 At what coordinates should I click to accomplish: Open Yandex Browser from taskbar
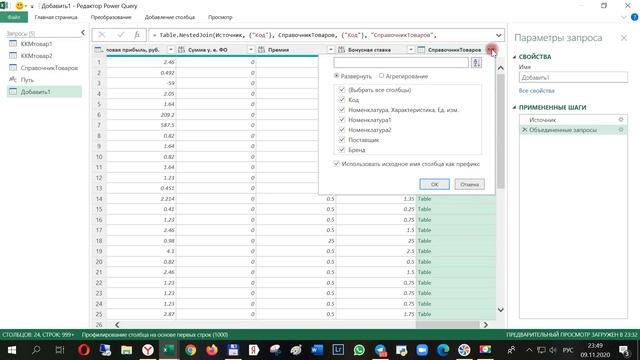point(148,350)
